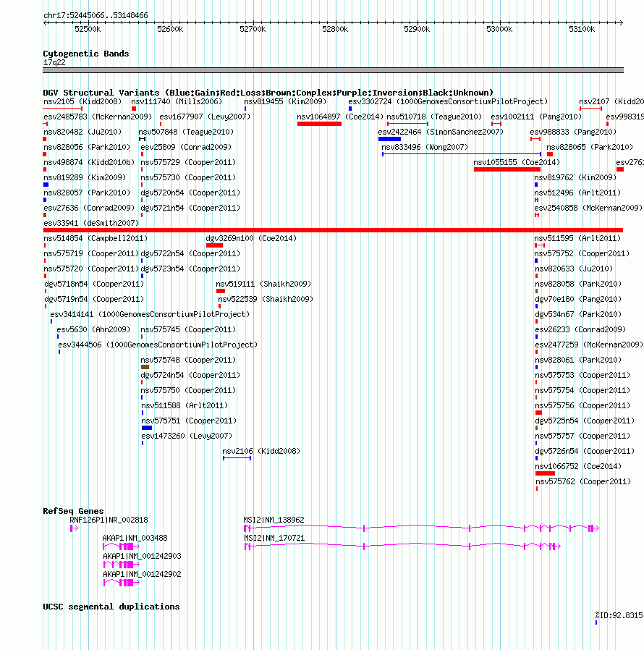Select the long red esv33941 variant bar

point(333,230)
